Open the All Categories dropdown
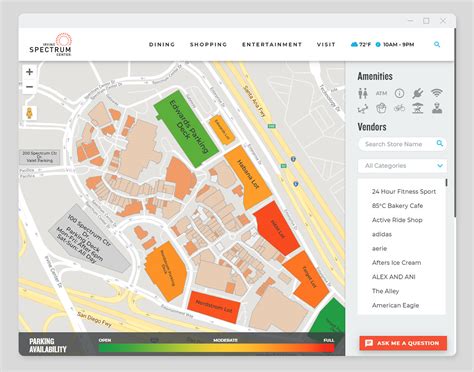Image resolution: width=474 pixels, height=372 pixels. coord(402,166)
